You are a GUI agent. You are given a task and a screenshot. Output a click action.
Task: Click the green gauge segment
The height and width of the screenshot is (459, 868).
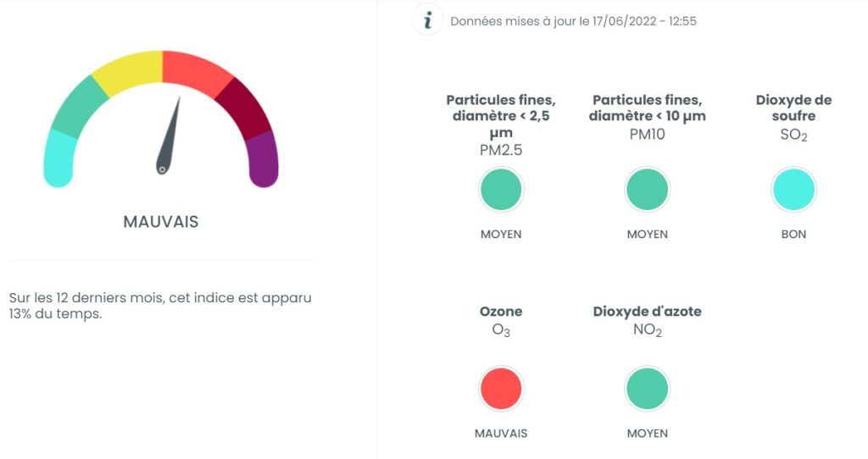tap(79, 108)
